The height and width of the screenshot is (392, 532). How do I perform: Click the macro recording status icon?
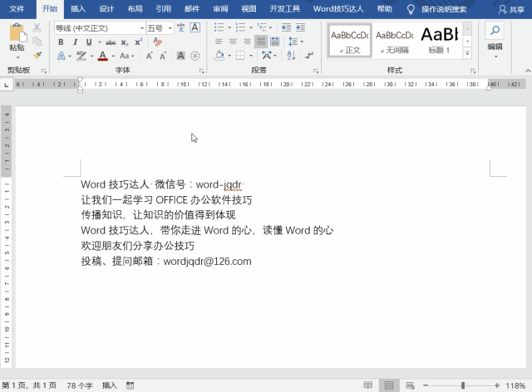[x=130, y=385]
